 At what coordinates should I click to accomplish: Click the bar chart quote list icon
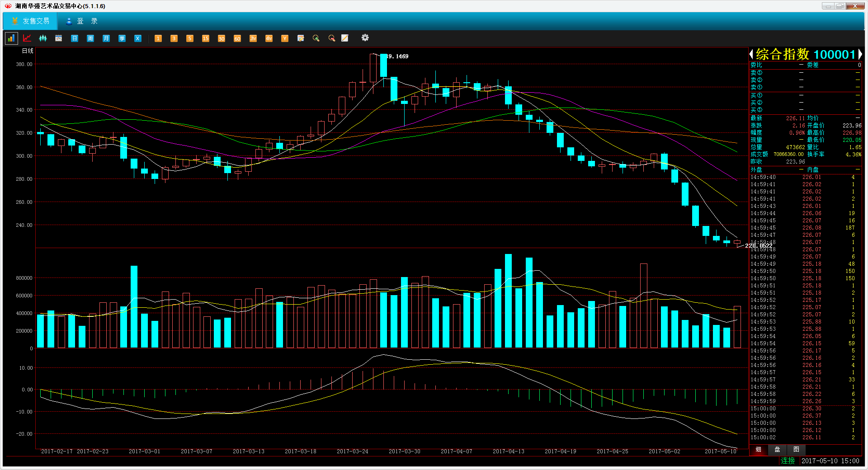11,38
